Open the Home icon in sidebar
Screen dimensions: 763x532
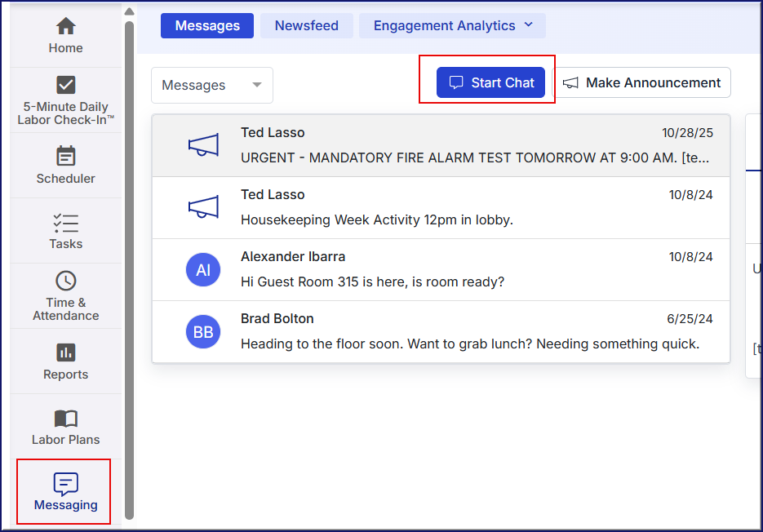pos(65,26)
